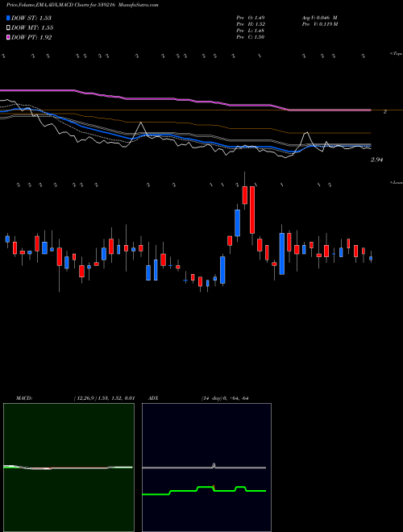Click the magenta DOW PT legend swatch
This screenshot has width=403, height=532.
[x=8, y=38]
